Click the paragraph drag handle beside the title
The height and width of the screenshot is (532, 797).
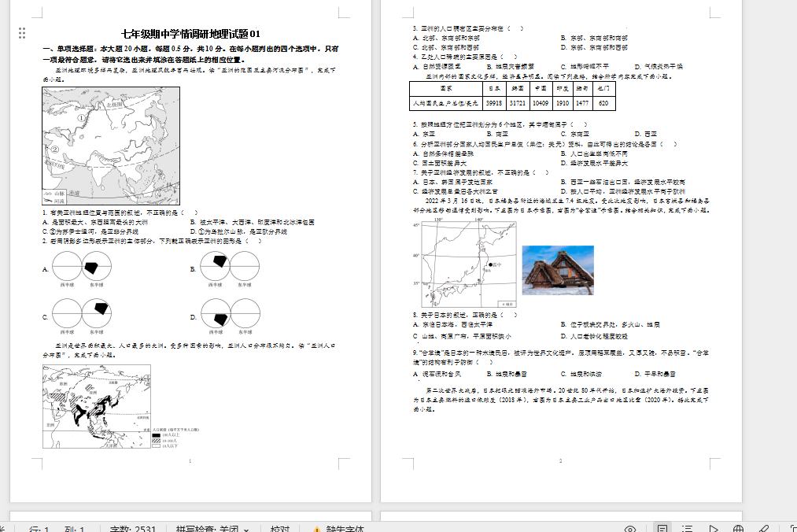coord(22,33)
